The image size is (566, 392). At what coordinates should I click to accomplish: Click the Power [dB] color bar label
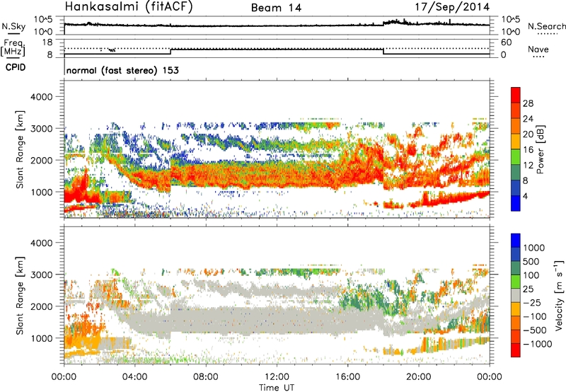(540, 149)
